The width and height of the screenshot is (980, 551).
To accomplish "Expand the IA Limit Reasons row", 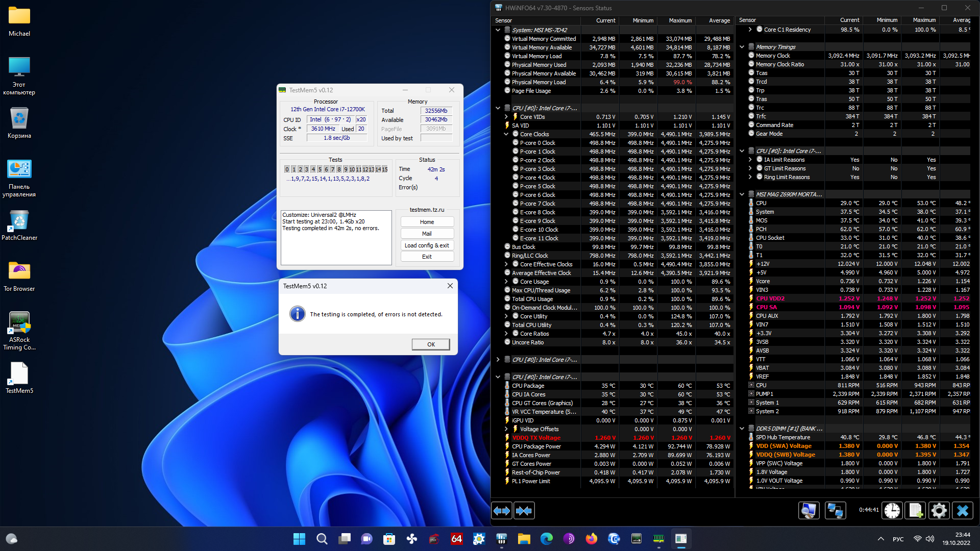I will point(750,160).
